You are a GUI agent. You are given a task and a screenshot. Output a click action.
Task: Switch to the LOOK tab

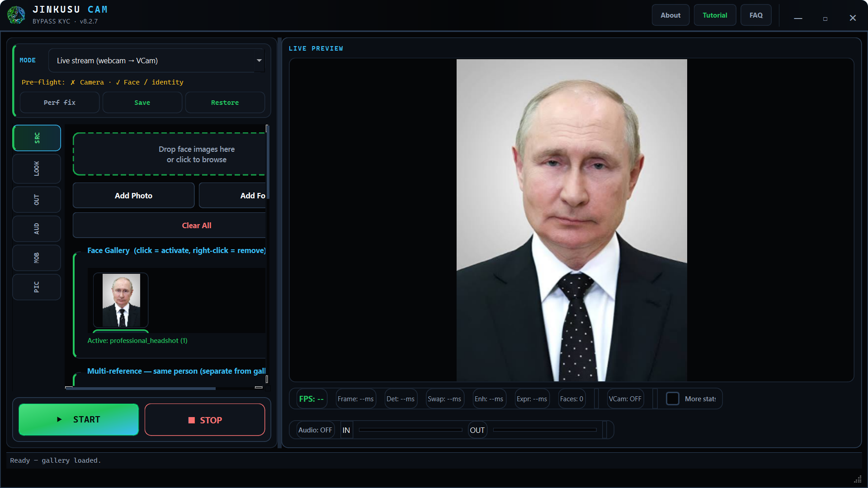pos(37,169)
